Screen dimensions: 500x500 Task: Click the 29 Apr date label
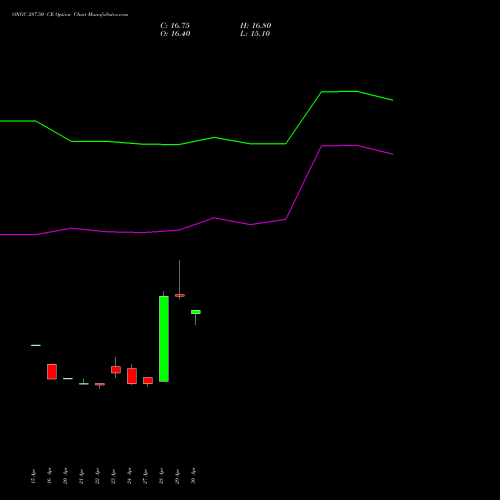tap(177, 476)
